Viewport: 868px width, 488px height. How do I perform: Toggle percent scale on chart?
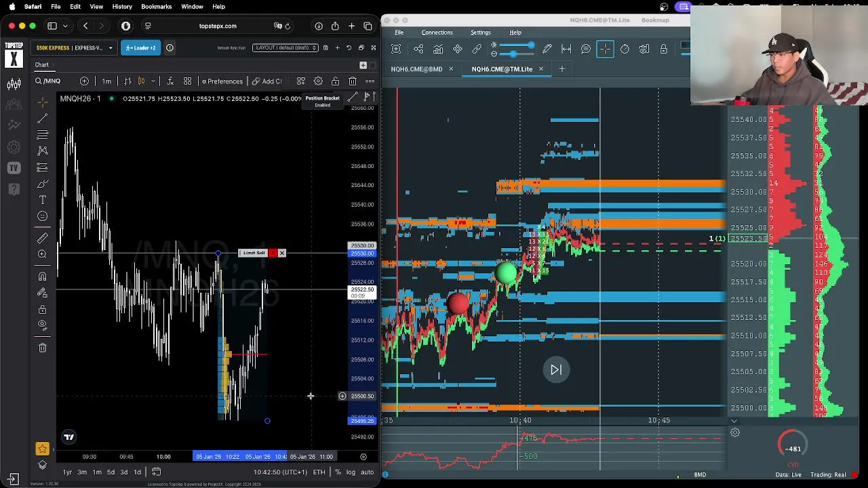pyautogui.click(x=338, y=472)
